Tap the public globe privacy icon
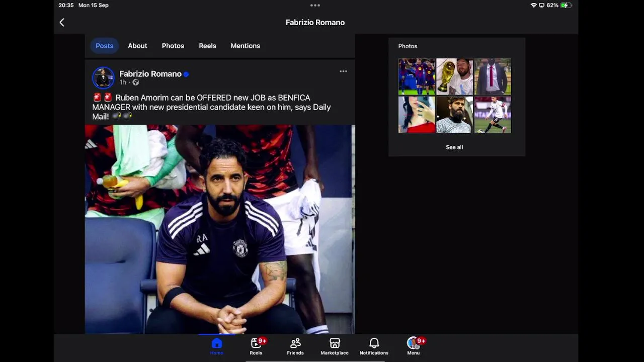Image resolution: width=644 pixels, height=362 pixels. 135,82
